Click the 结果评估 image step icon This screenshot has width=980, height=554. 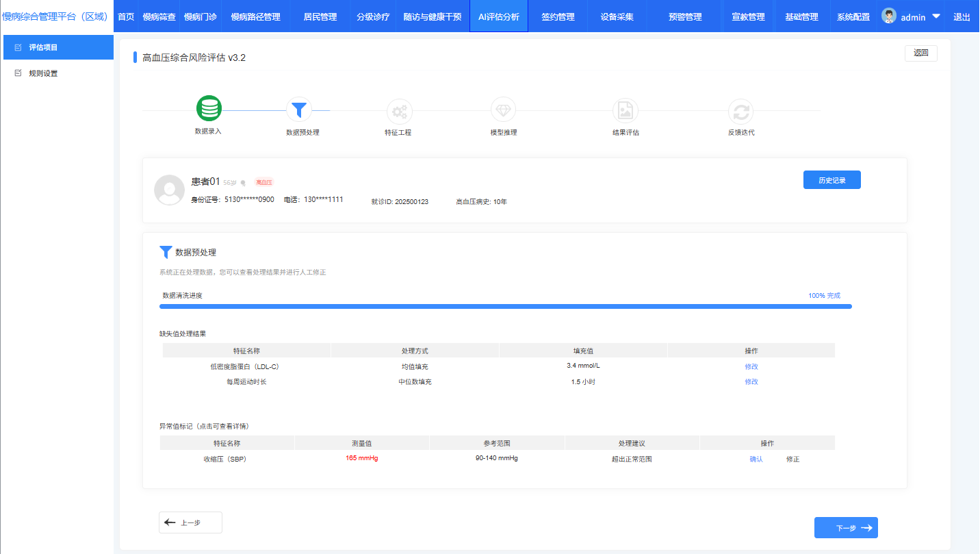click(x=625, y=110)
